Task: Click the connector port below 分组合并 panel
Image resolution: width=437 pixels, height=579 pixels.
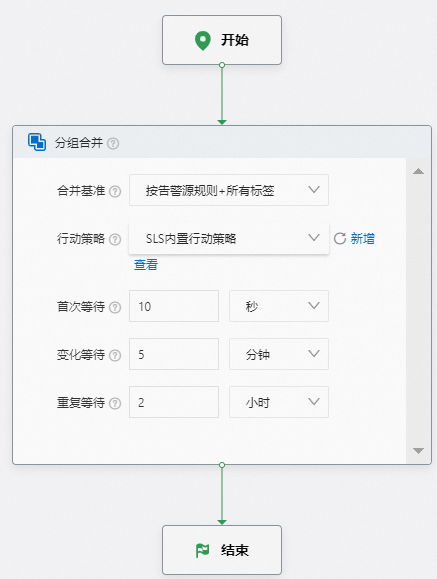Action: tap(222, 465)
